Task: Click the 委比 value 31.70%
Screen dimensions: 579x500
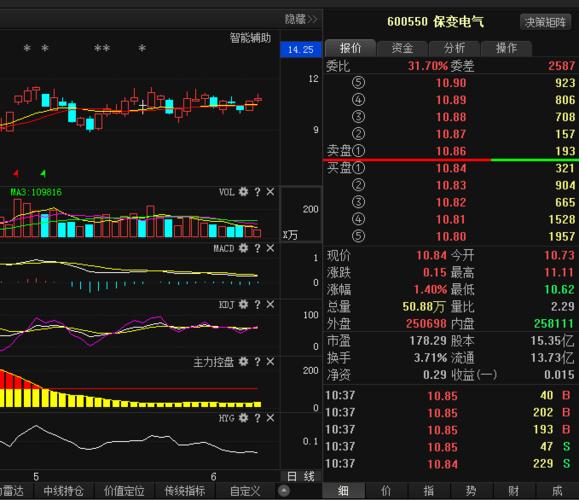Action: [428, 66]
